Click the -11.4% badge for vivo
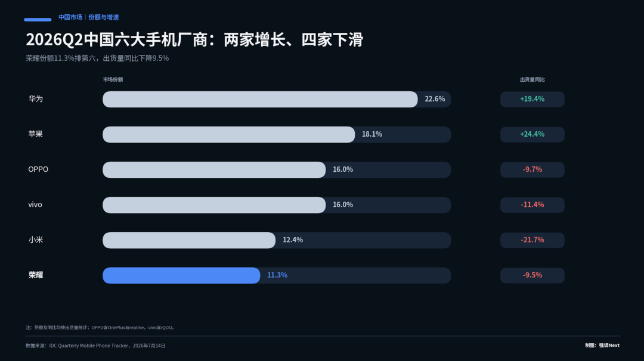Image resolution: width=644 pixels, height=361 pixels. point(532,205)
